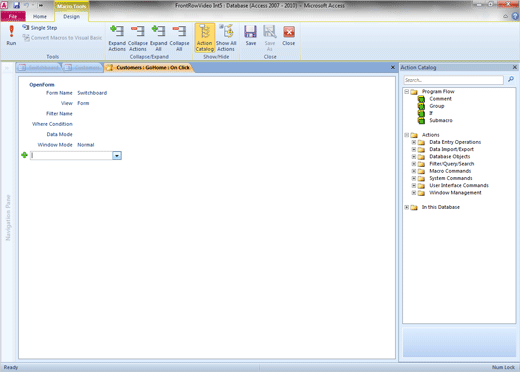Switch to the Home ribbon tab
Screen dimensions: 520x372
tap(40, 16)
